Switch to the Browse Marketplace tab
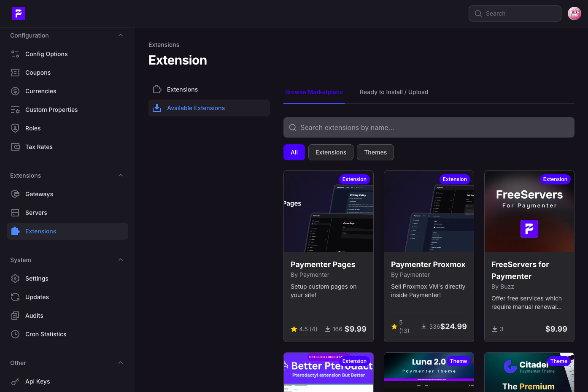Viewport: 588px width, 392px height. [x=314, y=92]
